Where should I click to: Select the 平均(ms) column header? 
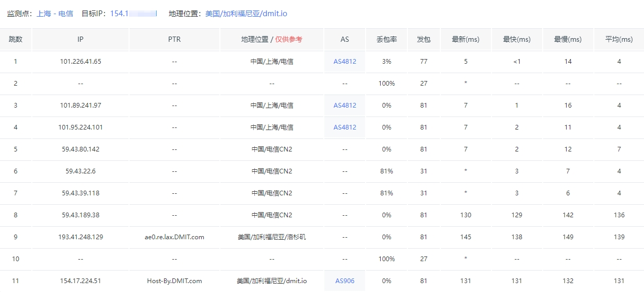point(619,40)
